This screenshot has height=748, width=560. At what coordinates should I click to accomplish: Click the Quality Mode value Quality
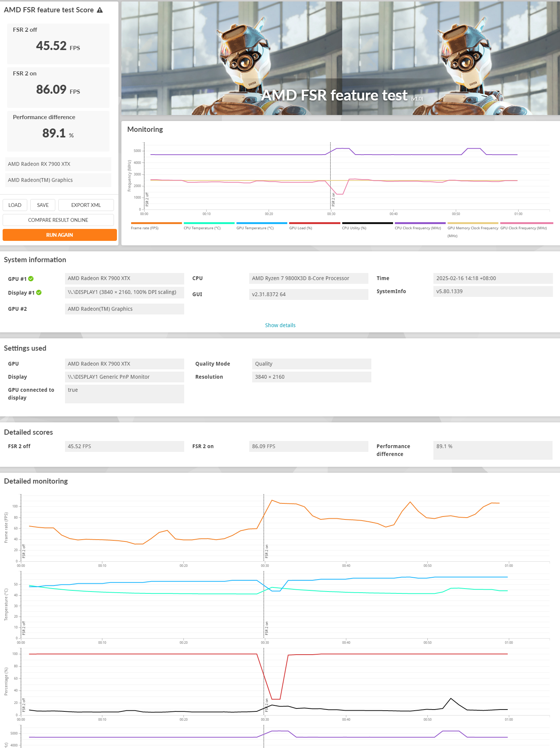click(x=312, y=364)
